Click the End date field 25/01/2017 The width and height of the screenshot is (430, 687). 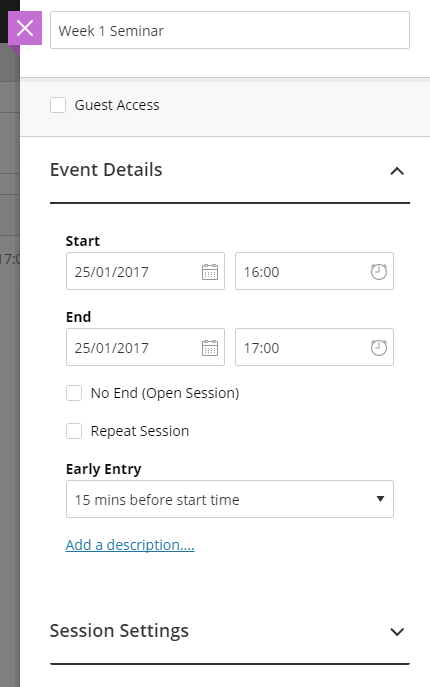click(145, 347)
